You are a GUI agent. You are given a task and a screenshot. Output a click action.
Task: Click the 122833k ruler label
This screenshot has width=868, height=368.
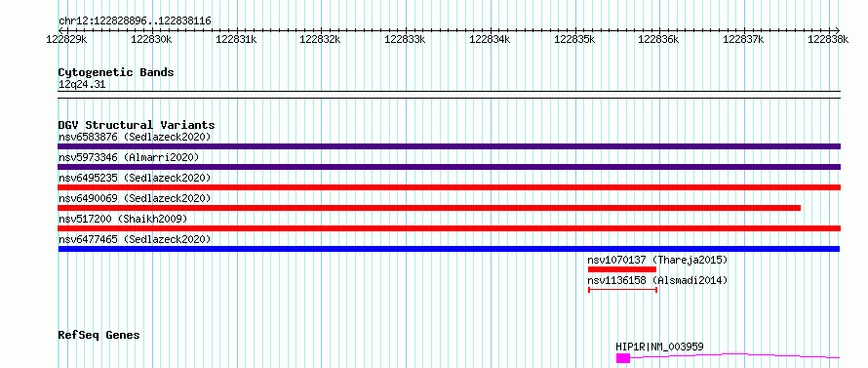point(405,39)
